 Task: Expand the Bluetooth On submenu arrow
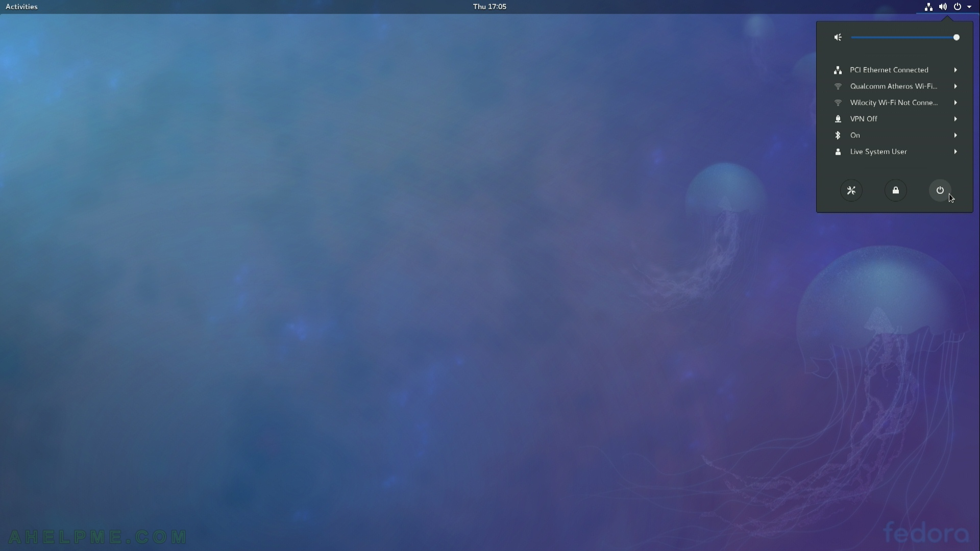pyautogui.click(x=955, y=135)
